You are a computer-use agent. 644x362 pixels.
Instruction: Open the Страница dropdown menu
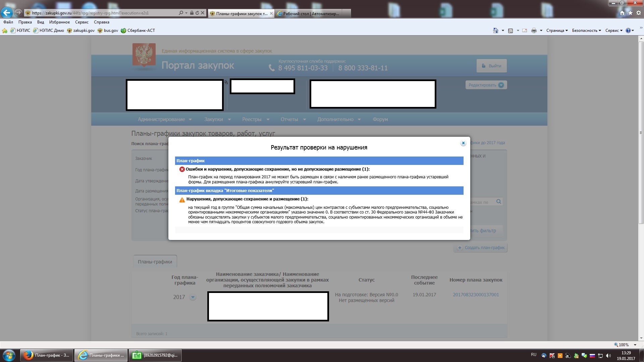coord(557,31)
